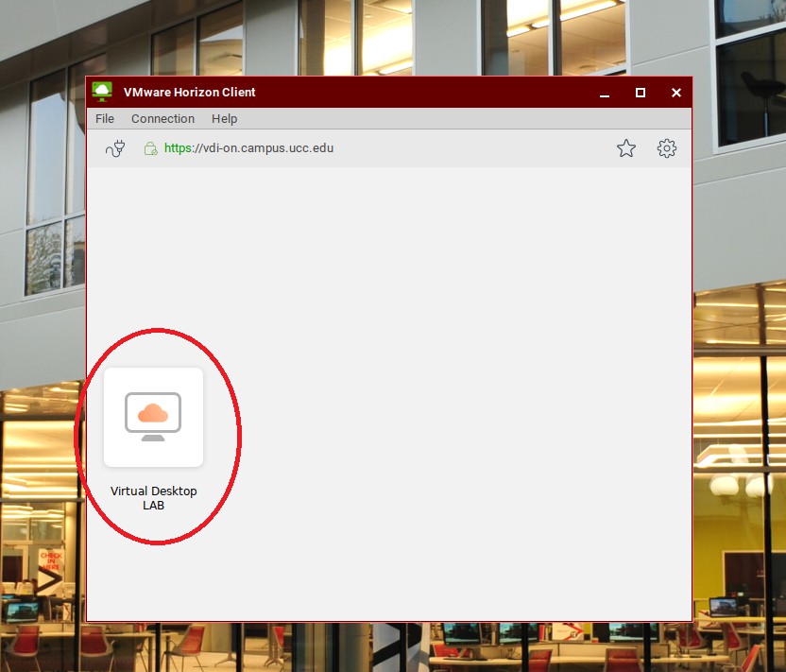This screenshot has width=786, height=672.
Task: Open settings via the gear icon
Action: click(667, 148)
